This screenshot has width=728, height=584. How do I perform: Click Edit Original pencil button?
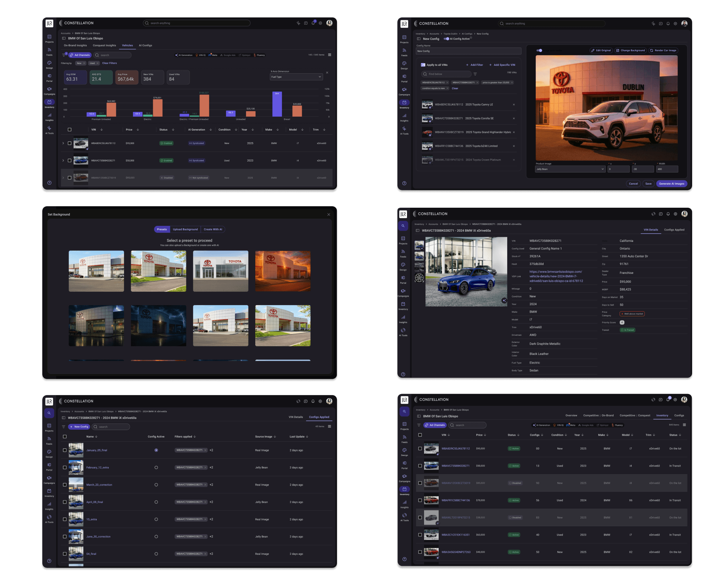[601, 50]
